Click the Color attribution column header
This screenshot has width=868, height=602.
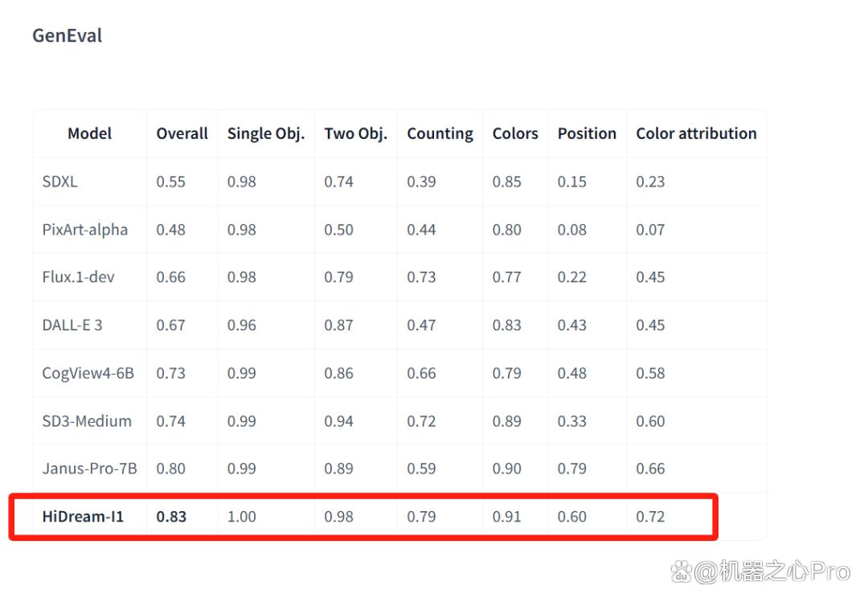pyautogui.click(x=696, y=133)
